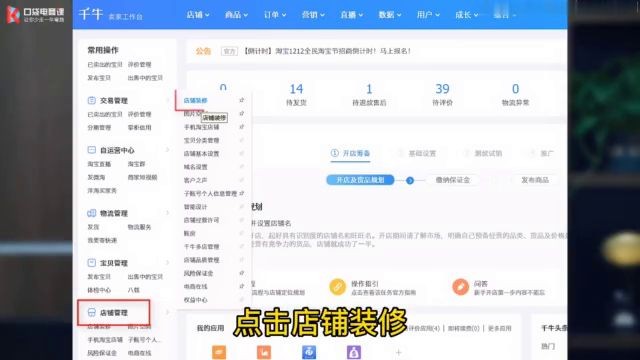Click the orange 问答 pencil icon
Image resolution: width=640 pixels, height=360 pixels.
click(x=460, y=287)
